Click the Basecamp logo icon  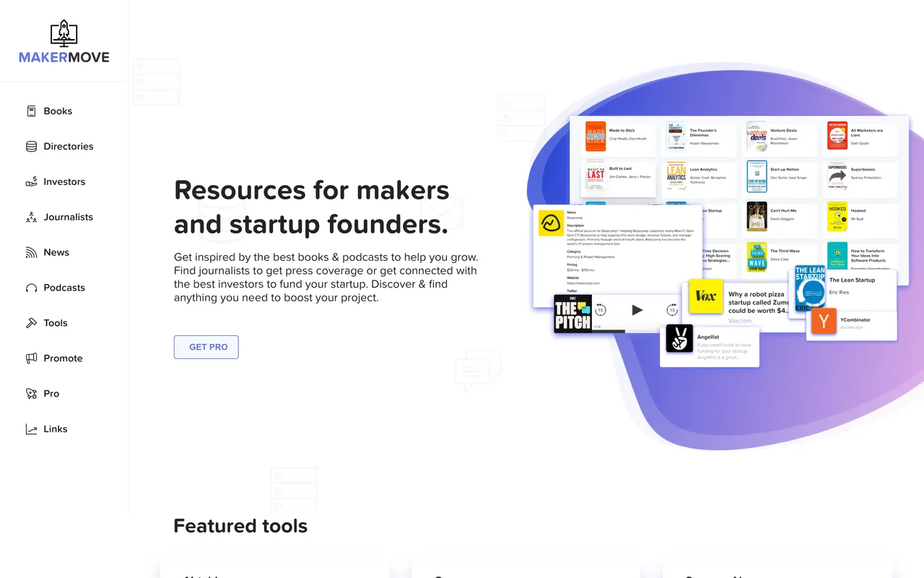[x=552, y=223]
